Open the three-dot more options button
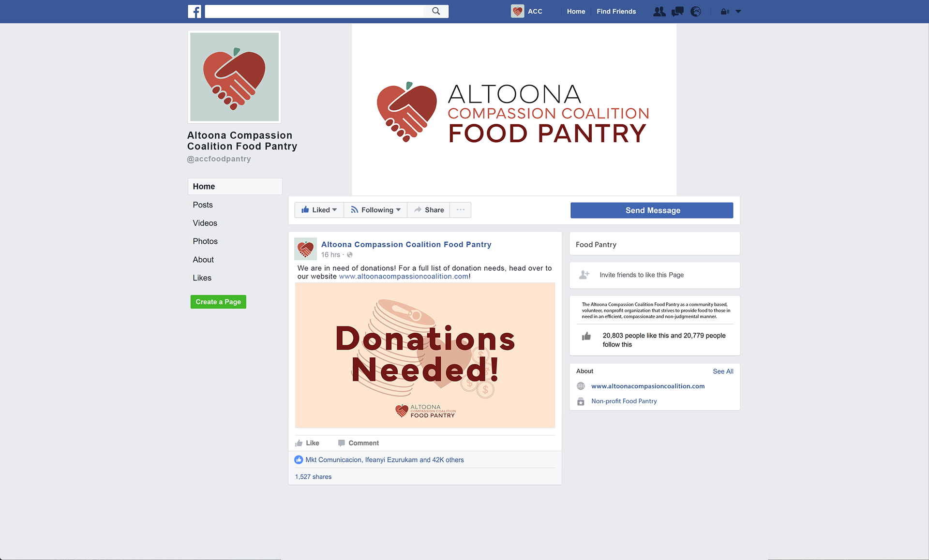 [x=461, y=210]
